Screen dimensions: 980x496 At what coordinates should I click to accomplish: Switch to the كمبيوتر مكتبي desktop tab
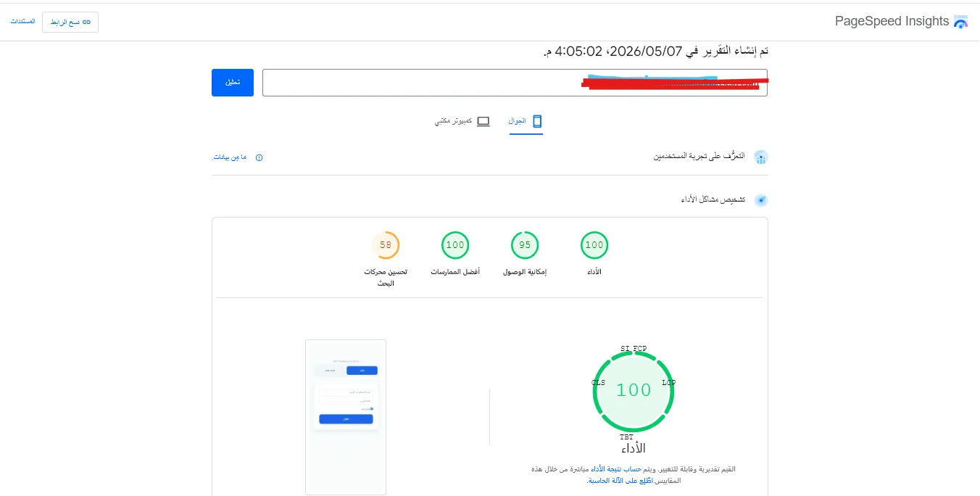coord(462,122)
